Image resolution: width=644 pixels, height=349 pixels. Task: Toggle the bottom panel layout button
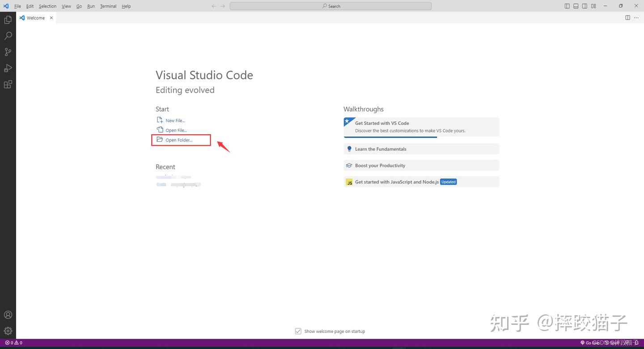576,6
